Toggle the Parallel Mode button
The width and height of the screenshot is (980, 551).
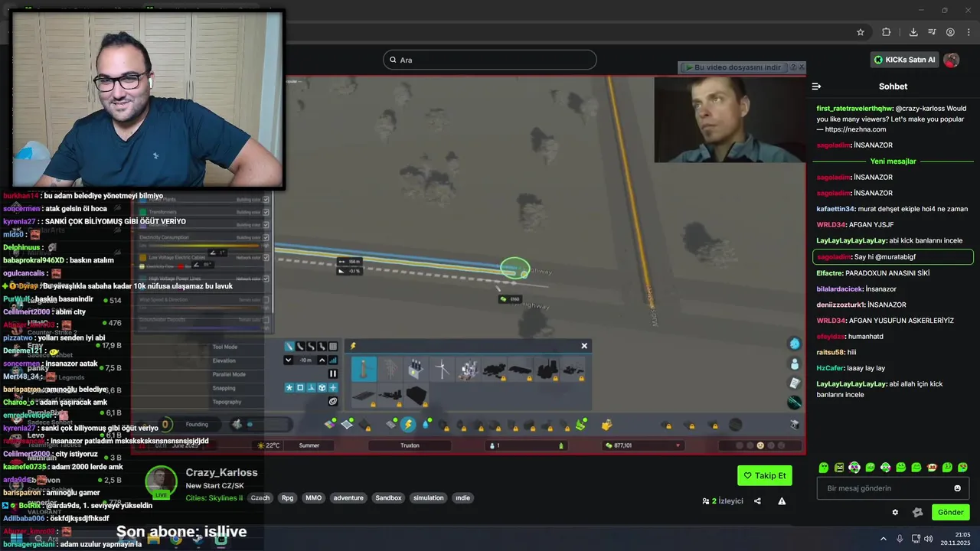[333, 374]
